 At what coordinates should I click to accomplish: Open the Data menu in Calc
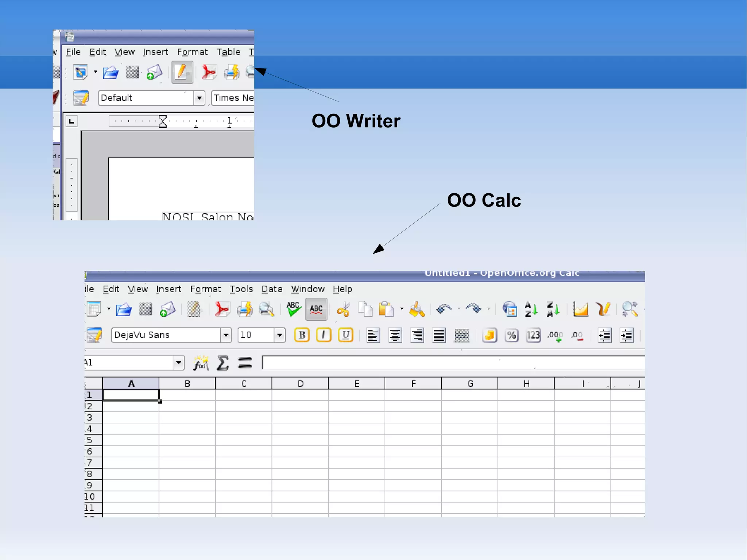(x=272, y=289)
